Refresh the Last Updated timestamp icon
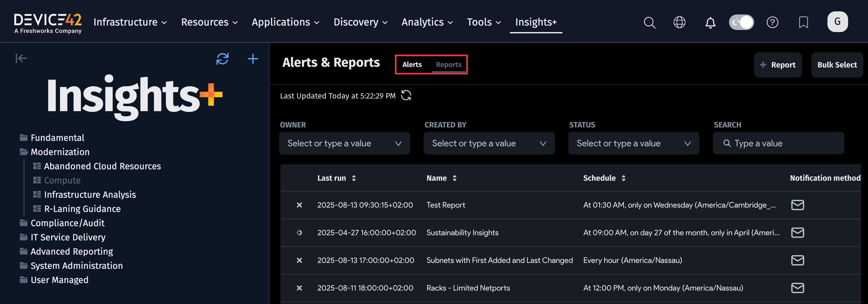 point(406,95)
